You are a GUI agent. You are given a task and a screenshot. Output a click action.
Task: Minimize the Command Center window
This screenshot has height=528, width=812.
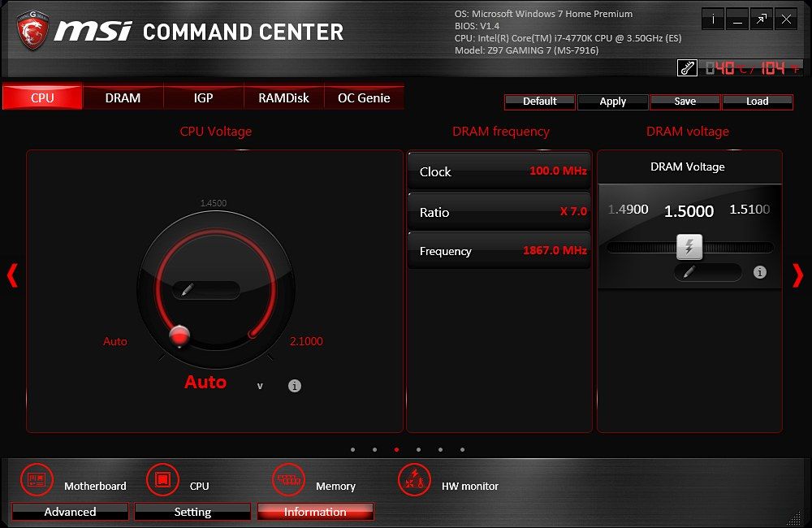pyautogui.click(x=737, y=19)
